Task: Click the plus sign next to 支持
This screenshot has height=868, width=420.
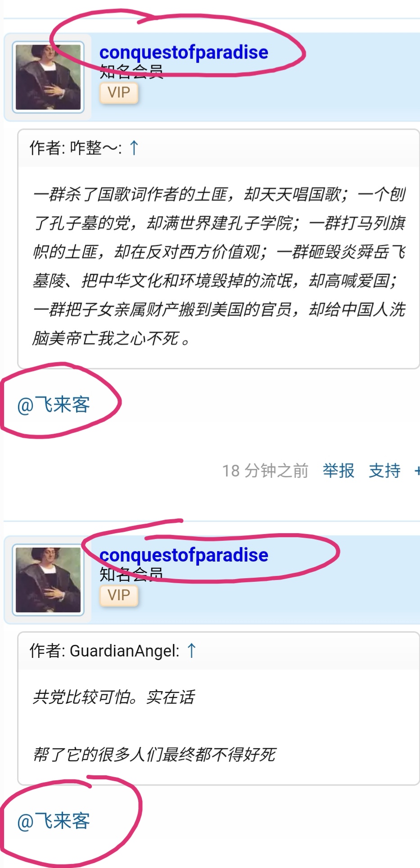Action: [417, 471]
